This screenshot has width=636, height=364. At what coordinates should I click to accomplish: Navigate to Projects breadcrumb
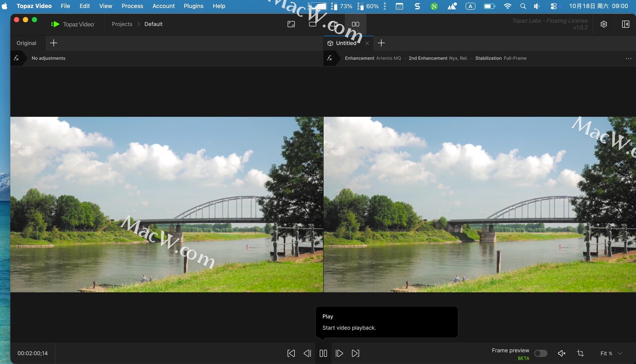click(x=122, y=24)
